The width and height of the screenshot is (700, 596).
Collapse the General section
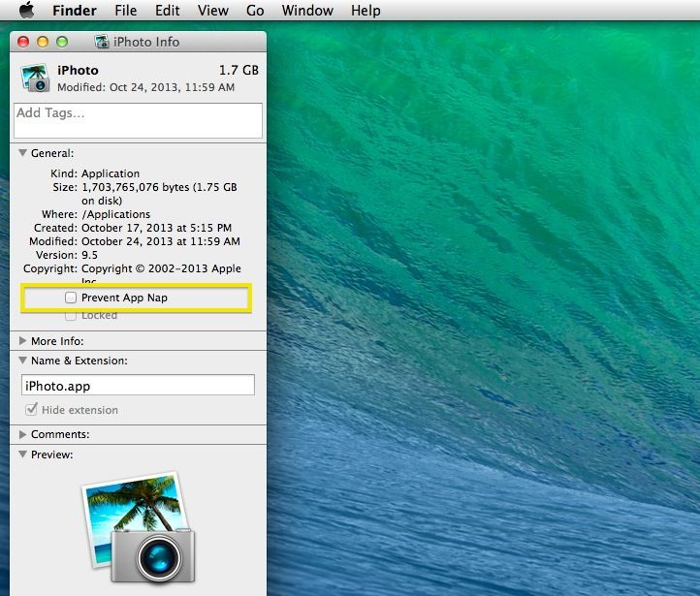[x=22, y=153]
